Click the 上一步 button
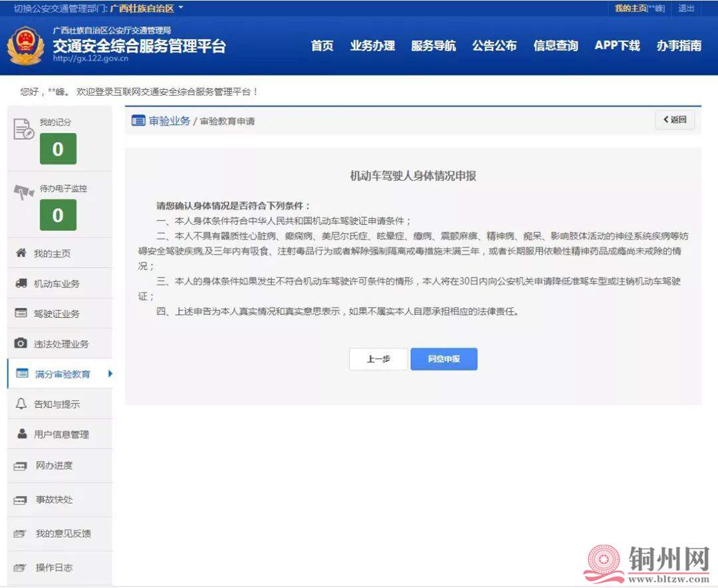Screen dimensions: 718x588 [x=378, y=359]
